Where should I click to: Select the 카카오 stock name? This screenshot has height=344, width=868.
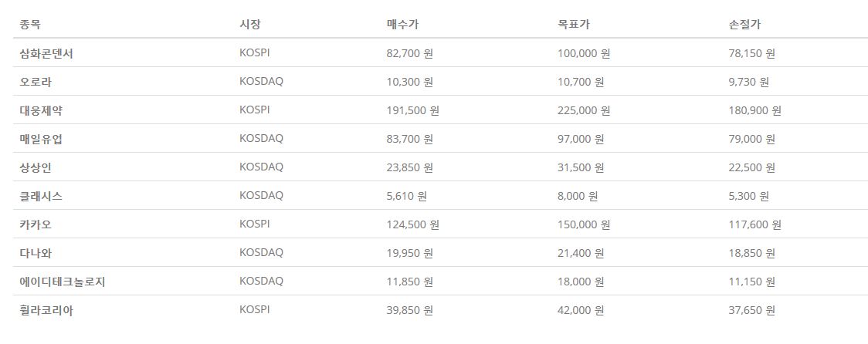(x=36, y=225)
